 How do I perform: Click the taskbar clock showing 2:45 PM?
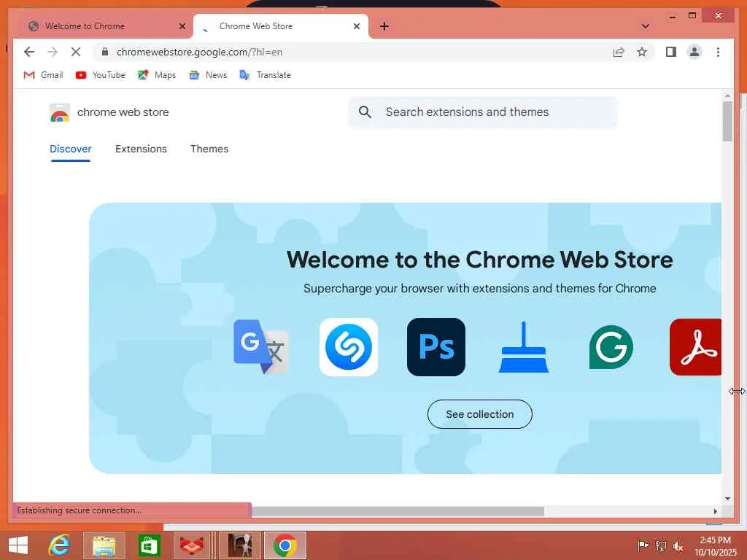tap(716, 546)
